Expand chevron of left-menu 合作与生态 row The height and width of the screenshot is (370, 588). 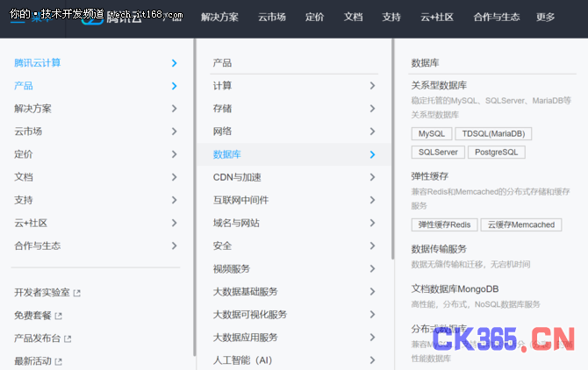[x=174, y=245]
